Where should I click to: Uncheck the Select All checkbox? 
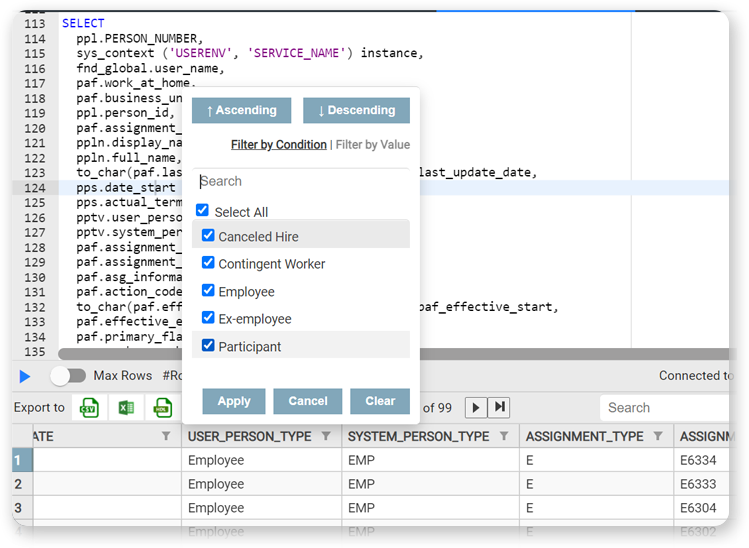coord(203,210)
